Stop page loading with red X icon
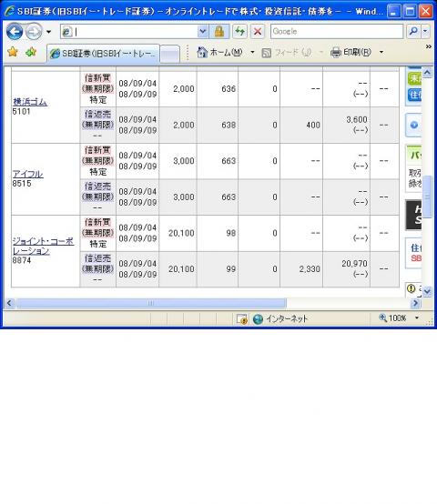 click(258, 32)
